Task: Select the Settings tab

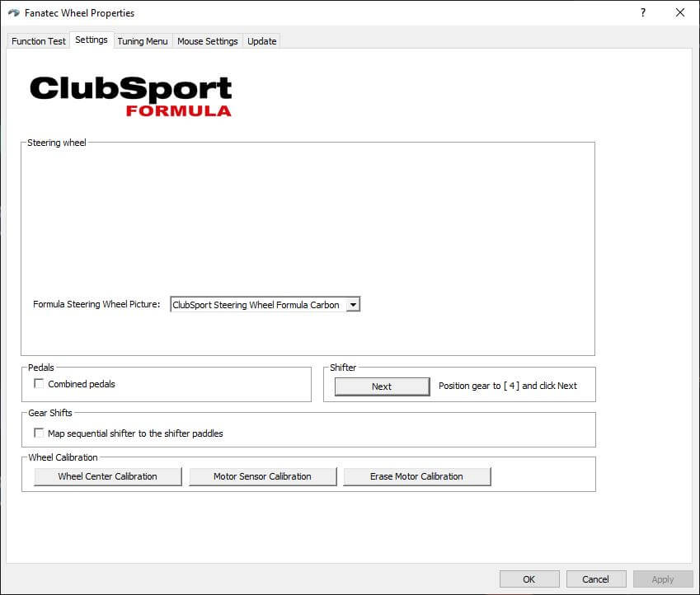Action: (x=92, y=40)
